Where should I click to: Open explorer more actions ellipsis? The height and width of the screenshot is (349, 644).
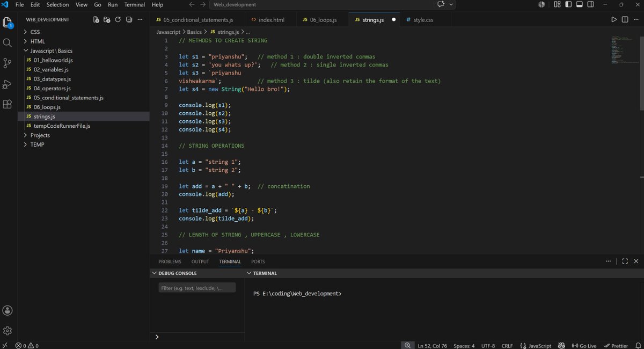click(140, 20)
